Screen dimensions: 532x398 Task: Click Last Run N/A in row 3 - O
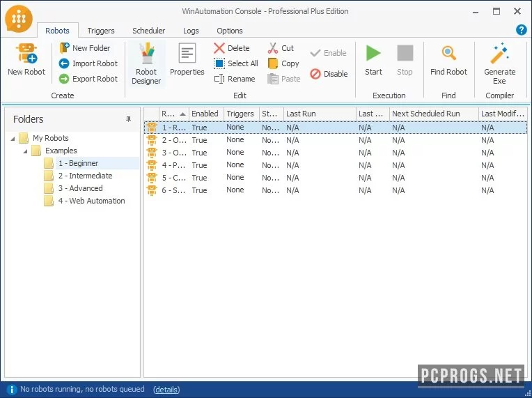[292, 153]
